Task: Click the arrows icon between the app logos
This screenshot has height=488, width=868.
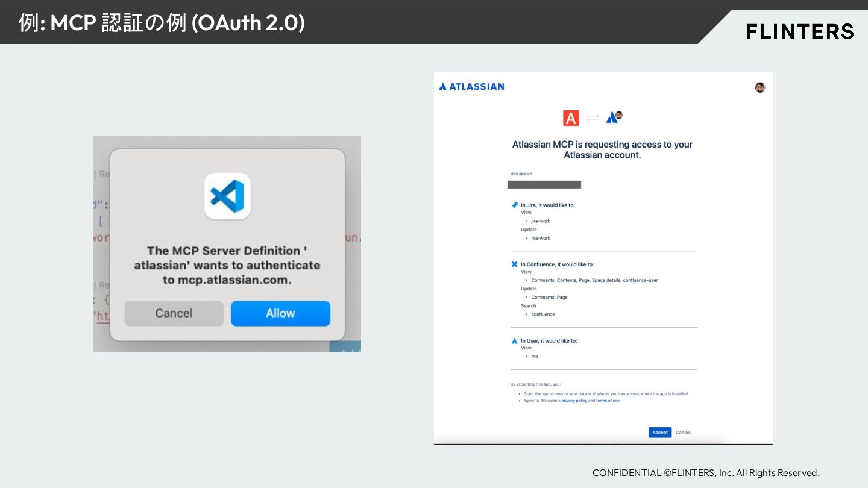Action: pyautogui.click(x=593, y=118)
